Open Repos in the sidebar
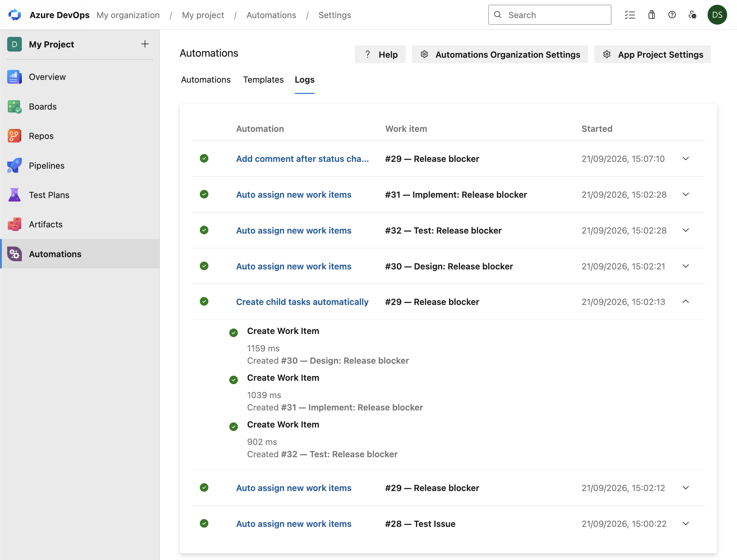The image size is (737, 560). [80, 136]
